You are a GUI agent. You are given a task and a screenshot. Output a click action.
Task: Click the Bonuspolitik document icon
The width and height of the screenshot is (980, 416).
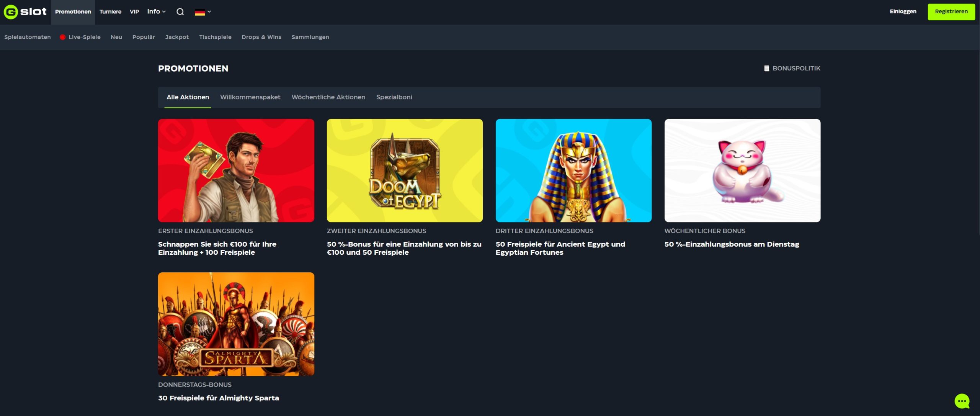[x=766, y=68]
